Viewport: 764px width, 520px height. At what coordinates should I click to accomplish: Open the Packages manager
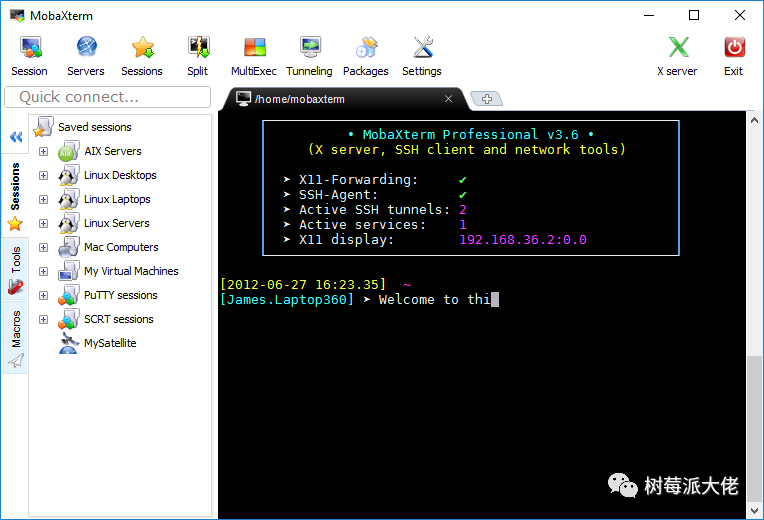coord(365,57)
